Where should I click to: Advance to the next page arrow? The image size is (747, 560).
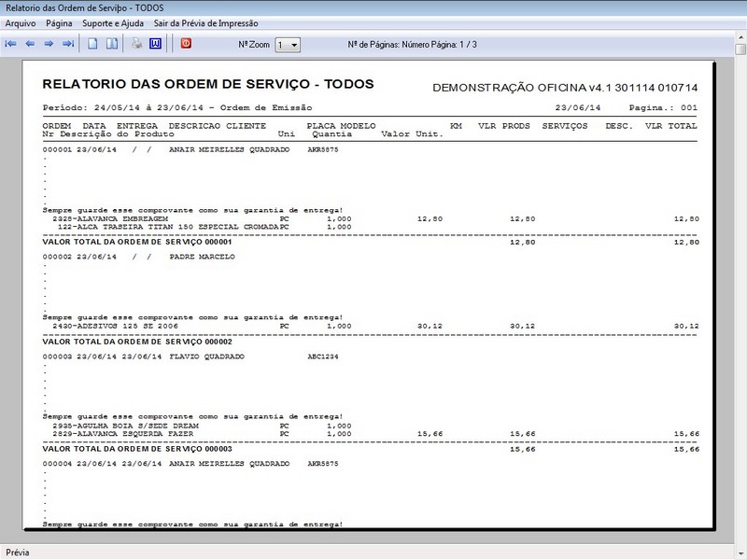pyautogui.click(x=49, y=44)
